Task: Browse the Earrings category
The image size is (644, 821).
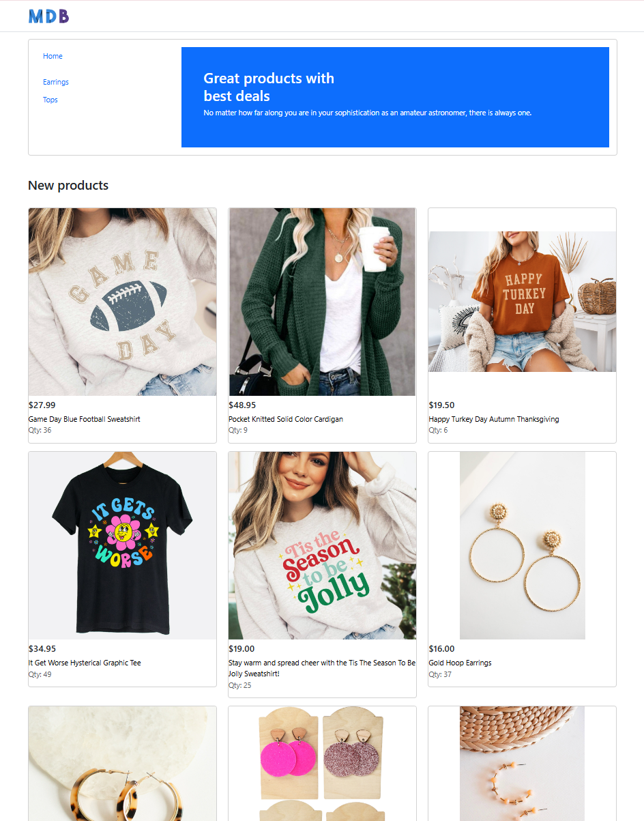Action: 55,82
